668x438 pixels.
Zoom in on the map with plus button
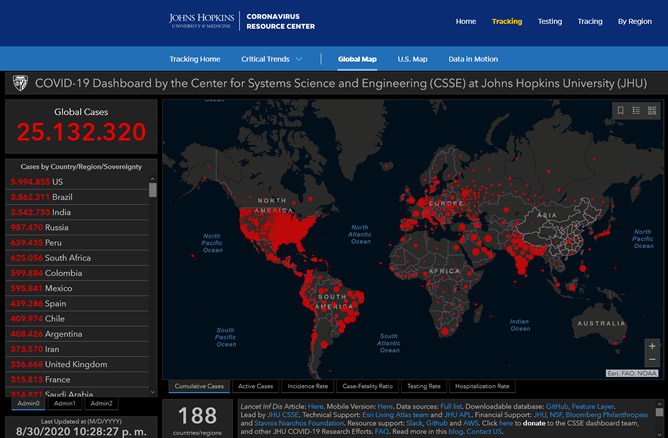[x=652, y=346]
